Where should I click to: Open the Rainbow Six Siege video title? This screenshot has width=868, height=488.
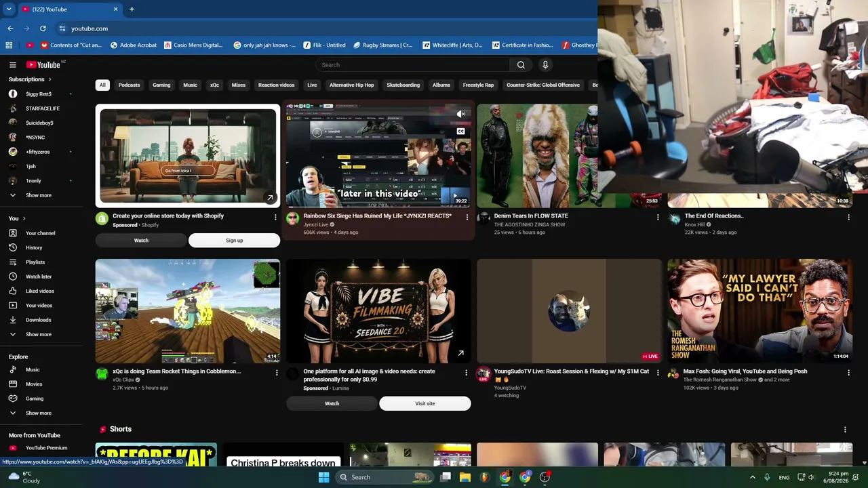click(377, 216)
